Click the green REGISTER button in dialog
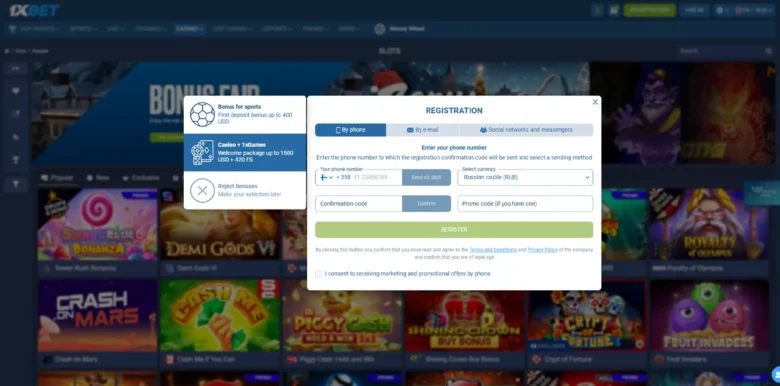 (454, 230)
